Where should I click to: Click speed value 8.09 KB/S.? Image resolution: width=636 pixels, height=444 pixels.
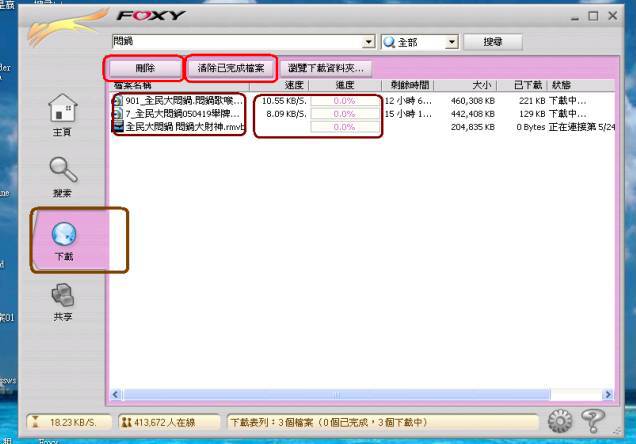[x=286, y=114]
